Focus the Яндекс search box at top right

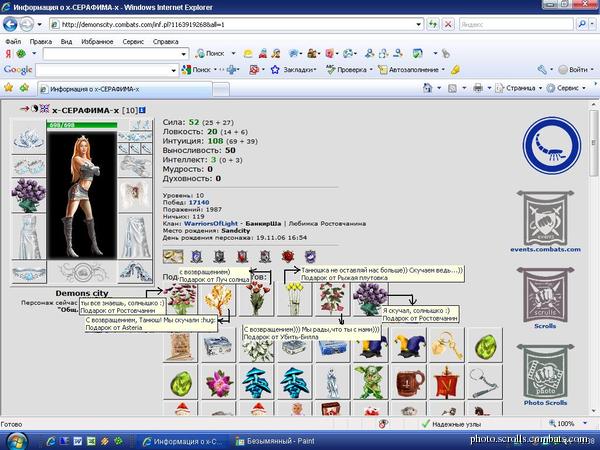pos(517,24)
